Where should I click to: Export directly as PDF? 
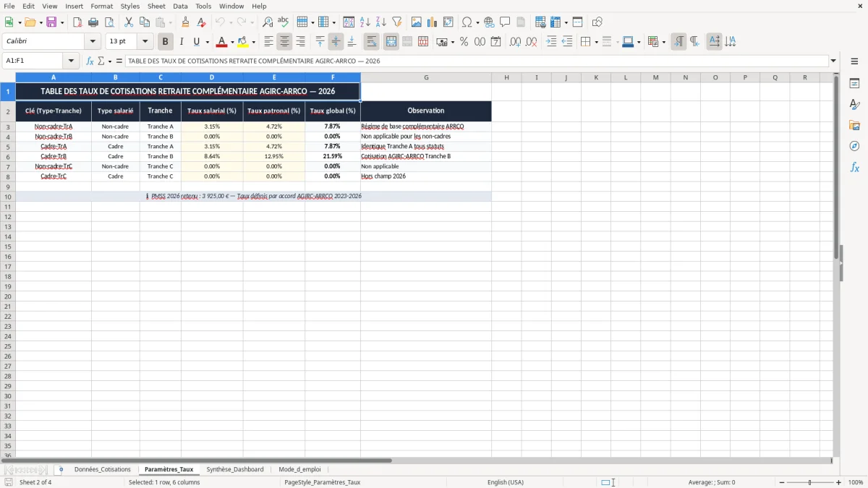(x=77, y=22)
